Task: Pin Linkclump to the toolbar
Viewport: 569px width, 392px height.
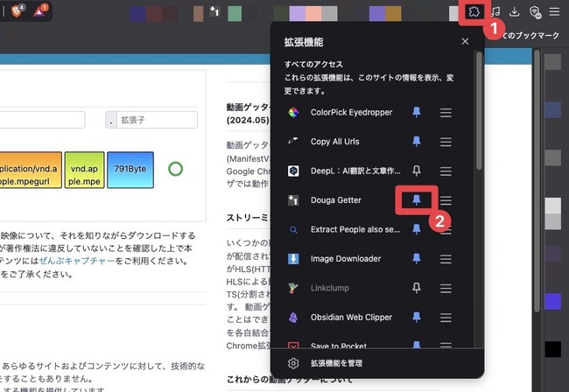Action: (x=417, y=288)
